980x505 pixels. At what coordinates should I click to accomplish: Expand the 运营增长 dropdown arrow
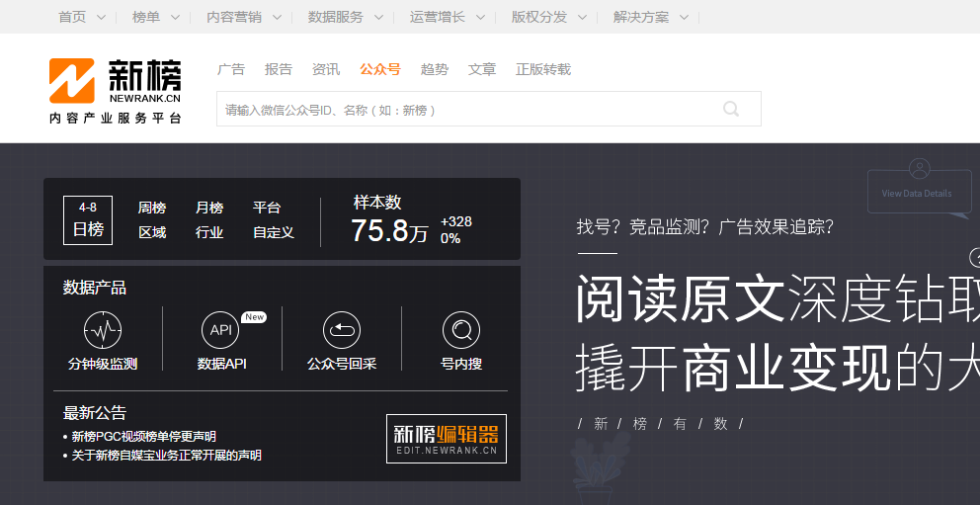(480, 18)
